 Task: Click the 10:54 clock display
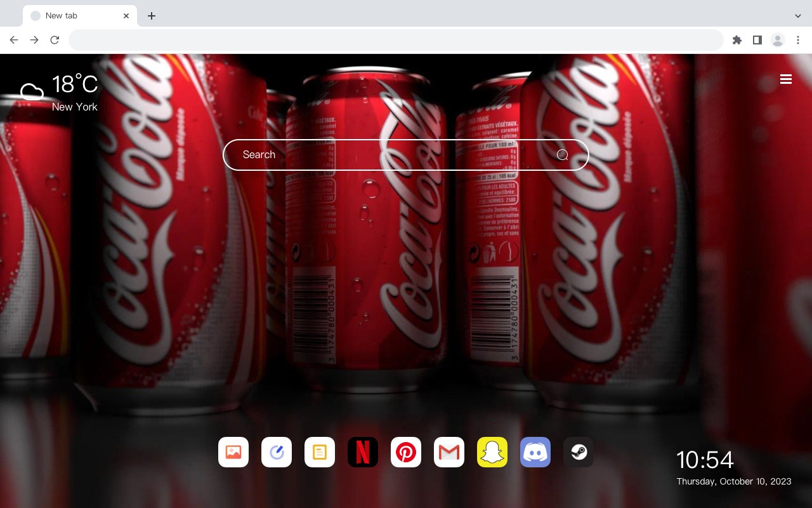coord(705,460)
